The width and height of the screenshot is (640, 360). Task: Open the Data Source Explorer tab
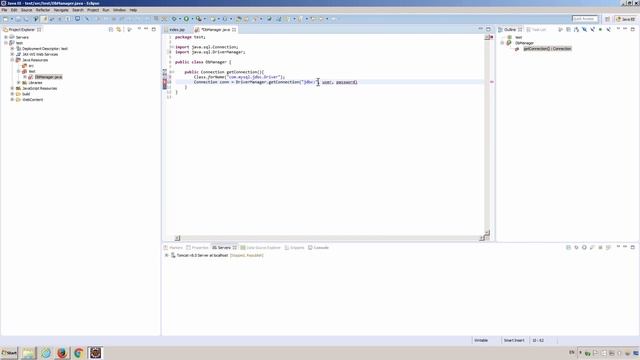click(261, 248)
